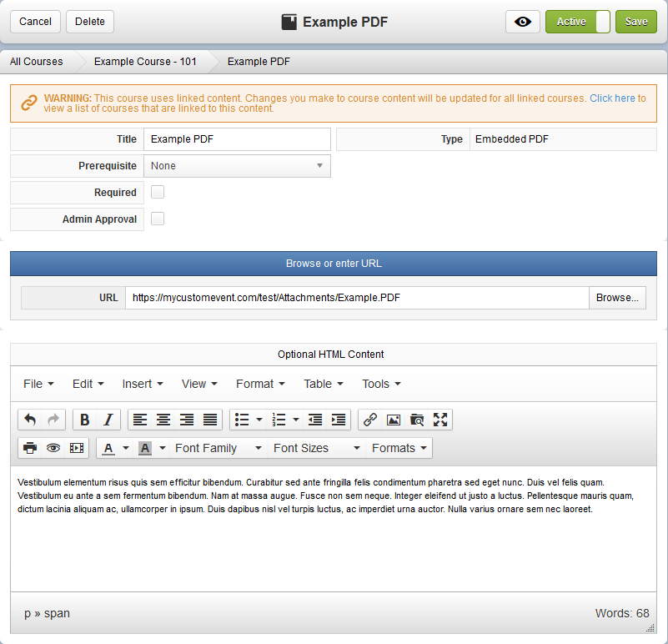This screenshot has width=668, height=644.
Task: Insert a video or media
Action: [77, 448]
